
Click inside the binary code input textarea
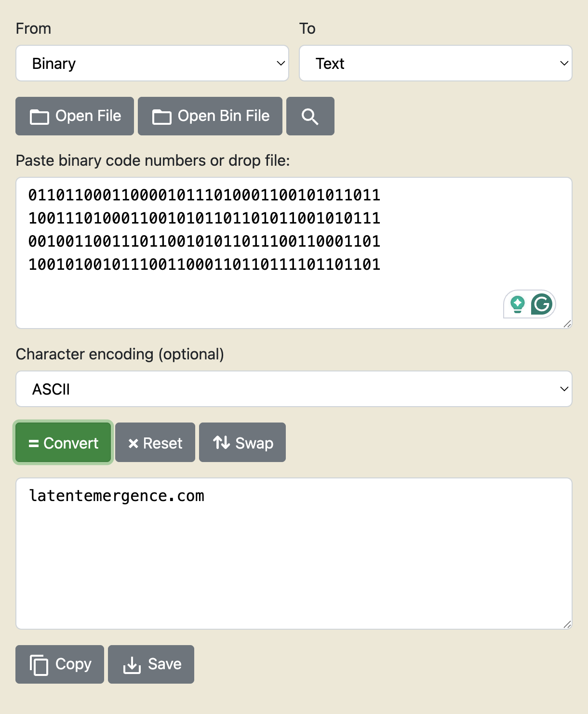click(294, 253)
